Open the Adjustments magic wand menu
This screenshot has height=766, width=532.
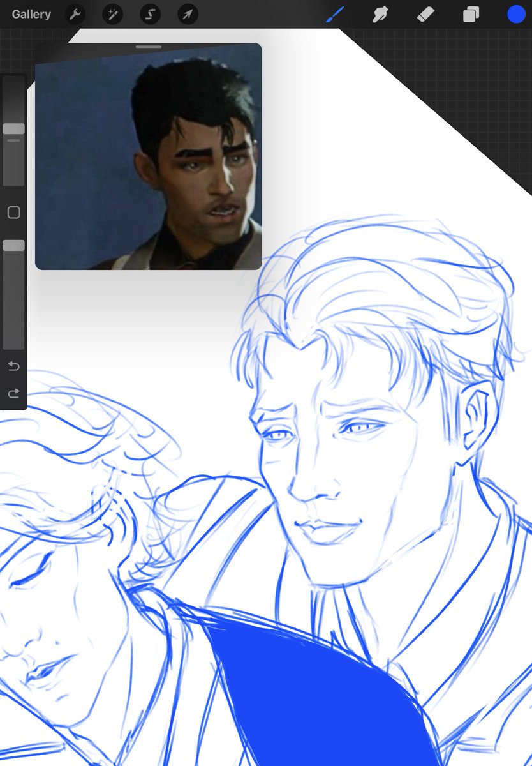(x=113, y=14)
